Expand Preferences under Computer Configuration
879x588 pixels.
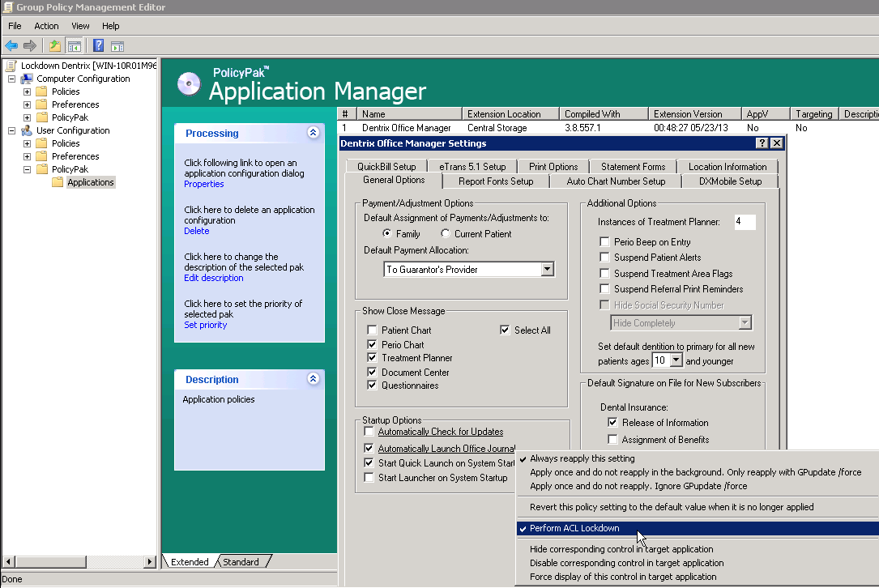[x=27, y=104]
